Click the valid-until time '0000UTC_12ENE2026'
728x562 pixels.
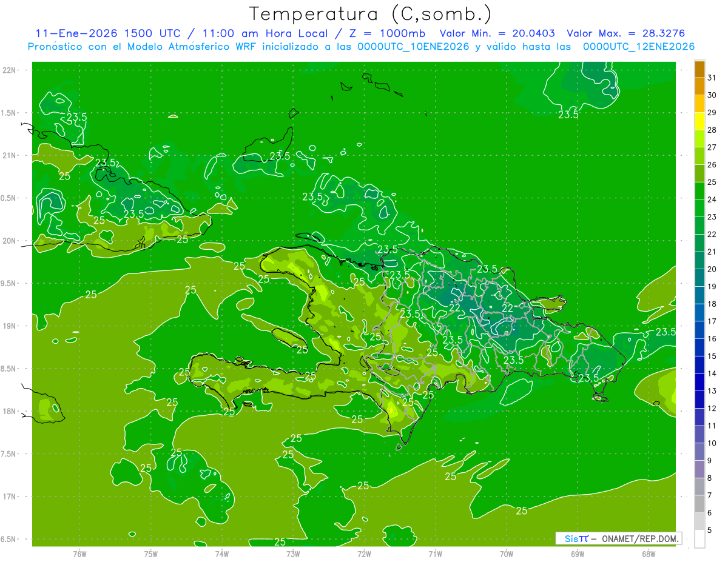click(x=638, y=47)
